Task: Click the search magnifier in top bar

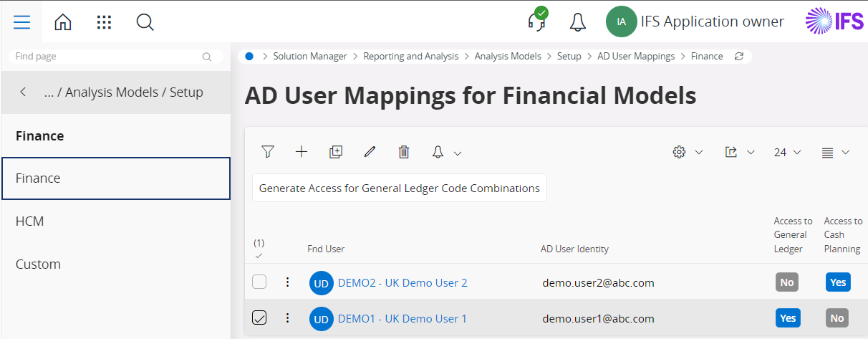Action: tap(145, 22)
